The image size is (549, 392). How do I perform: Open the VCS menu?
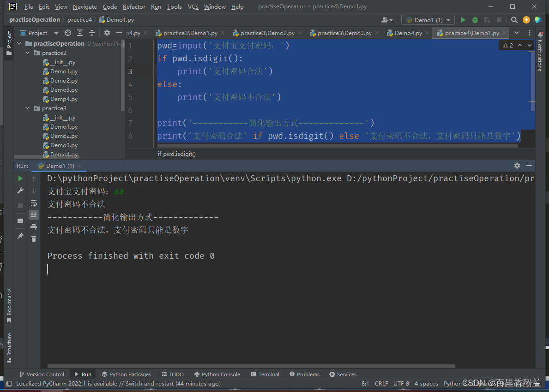(193, 6)
